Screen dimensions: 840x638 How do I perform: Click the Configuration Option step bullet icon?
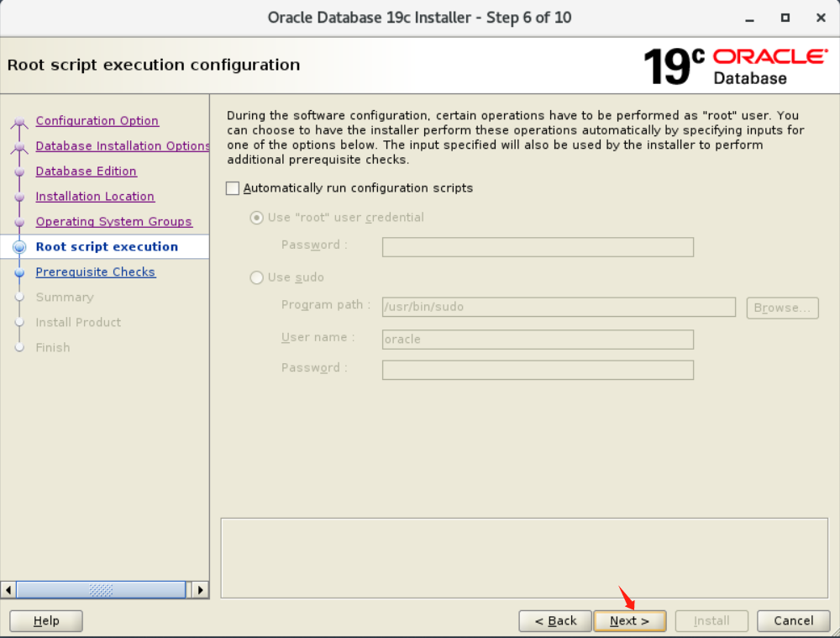coord(19,122)
